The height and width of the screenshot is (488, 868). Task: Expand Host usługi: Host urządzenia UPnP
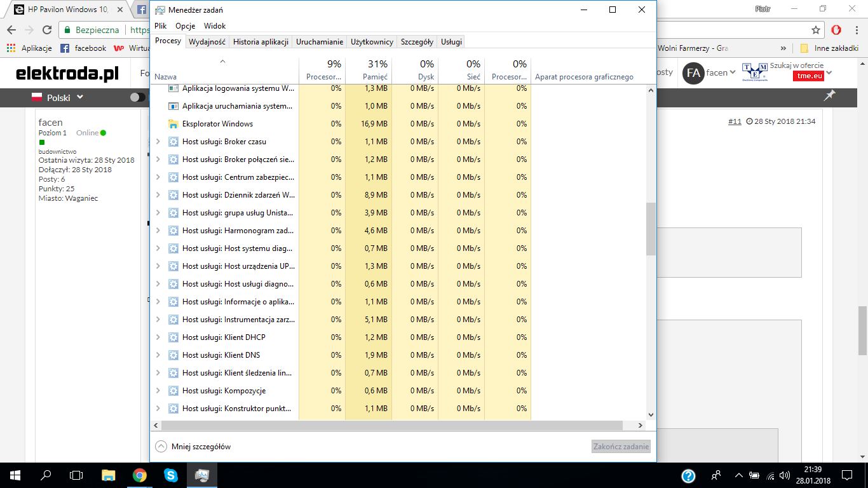tap(158, 266)
